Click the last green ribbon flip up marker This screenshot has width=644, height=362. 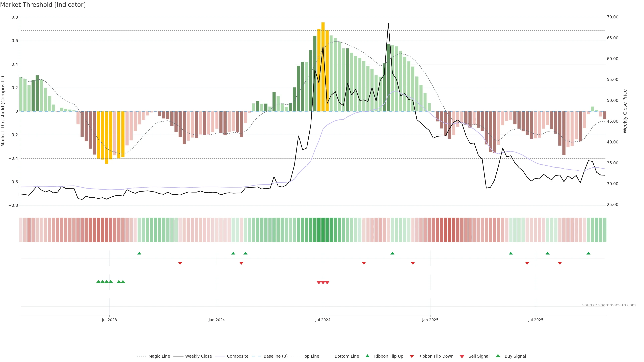[x=588, y=253]
